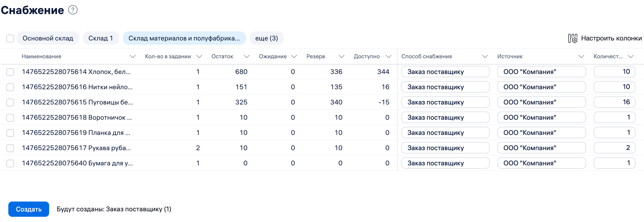Open the Наименование column sort chevron
Screen dimensions: 644x222
132,57
